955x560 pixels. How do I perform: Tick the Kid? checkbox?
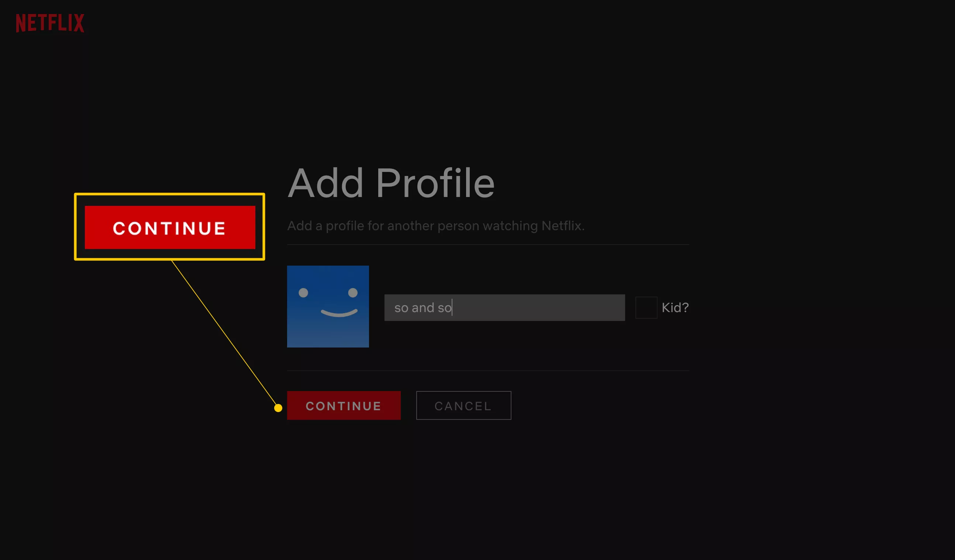point(646,308)
